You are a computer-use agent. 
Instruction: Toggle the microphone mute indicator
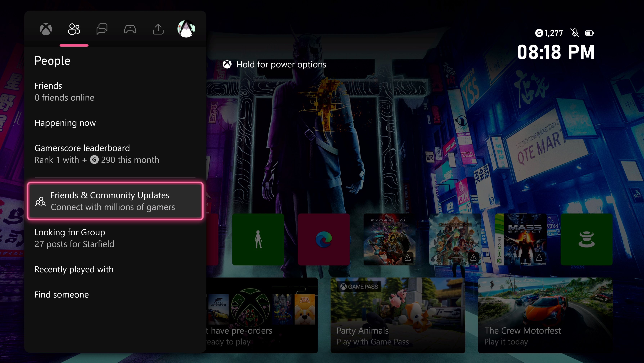(x=575, y=33)
